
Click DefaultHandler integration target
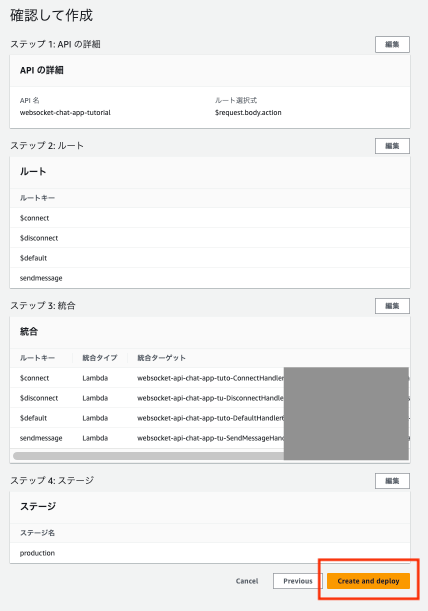pos(210,418)
